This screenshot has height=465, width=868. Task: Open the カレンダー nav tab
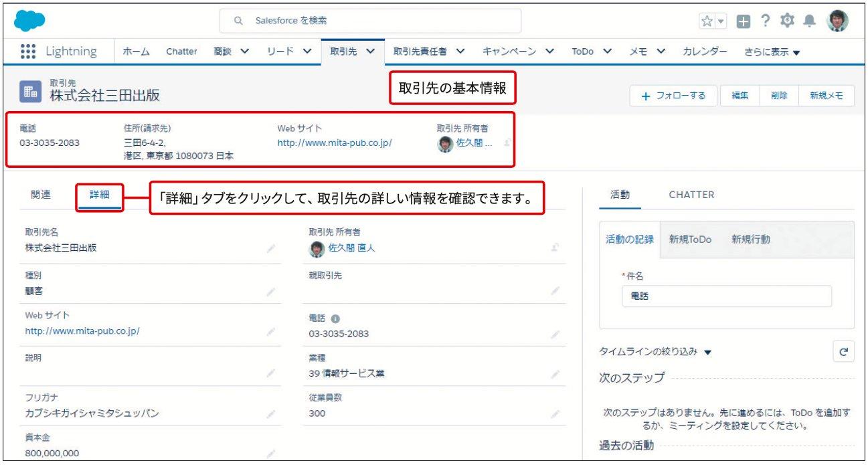pos(705,52)
